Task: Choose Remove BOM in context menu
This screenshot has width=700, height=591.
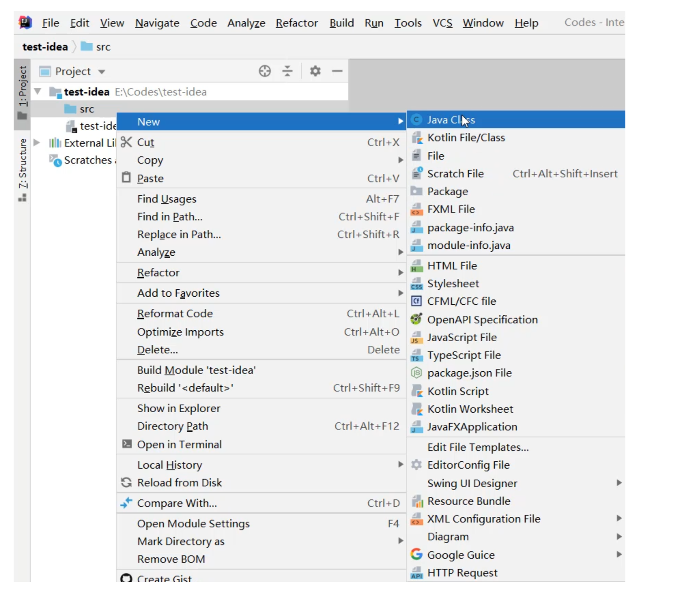Action: click(261, 559)
